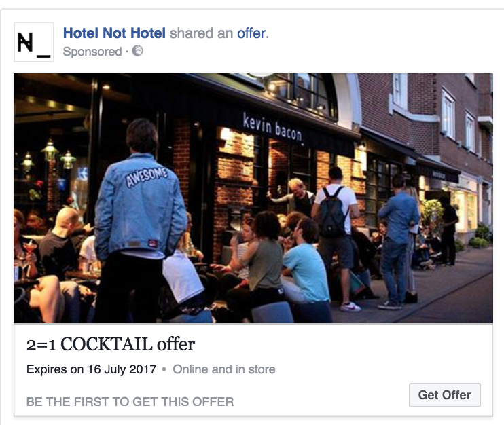Click the AWESOME denim jacket in the photo

coord(141,206)
